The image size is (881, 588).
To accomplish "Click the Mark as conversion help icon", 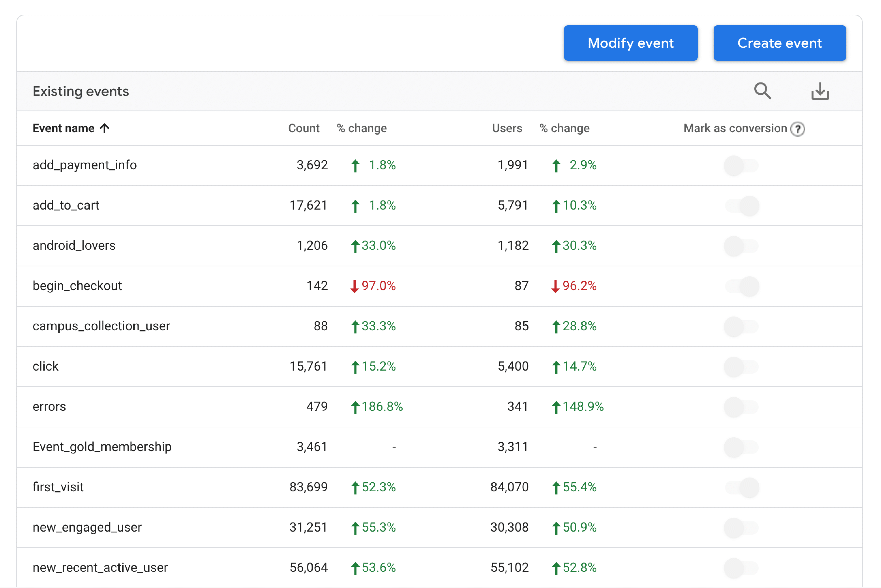I will click(797, 129).
